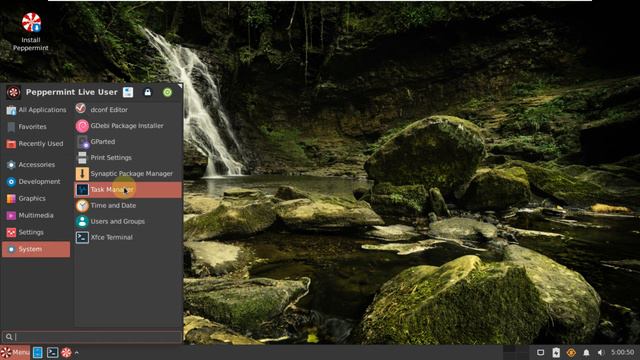
Task: Select the Accessories category
Action: click(x=36, y=164)
